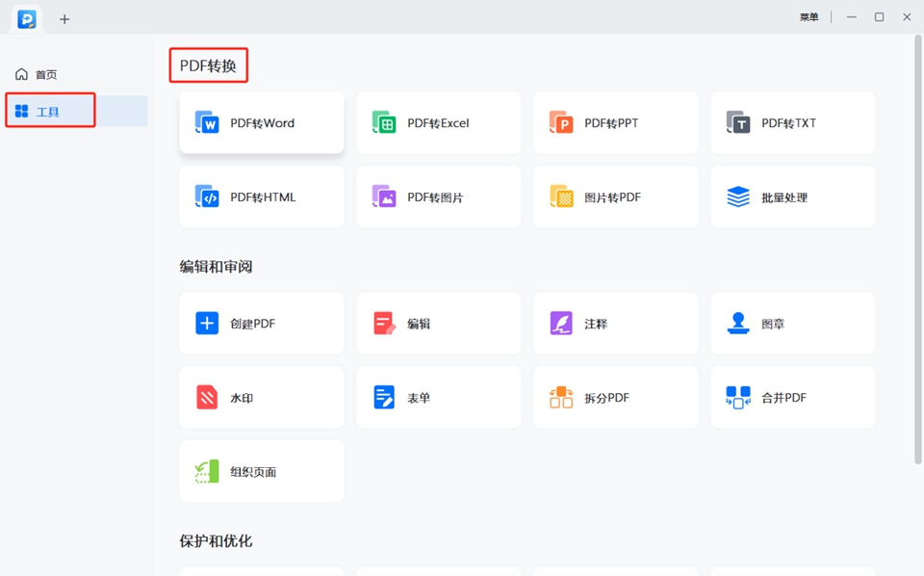The image size is (924, 576).
Task: Click the orange 拆分PDF icon
Action: coord(561,398)
